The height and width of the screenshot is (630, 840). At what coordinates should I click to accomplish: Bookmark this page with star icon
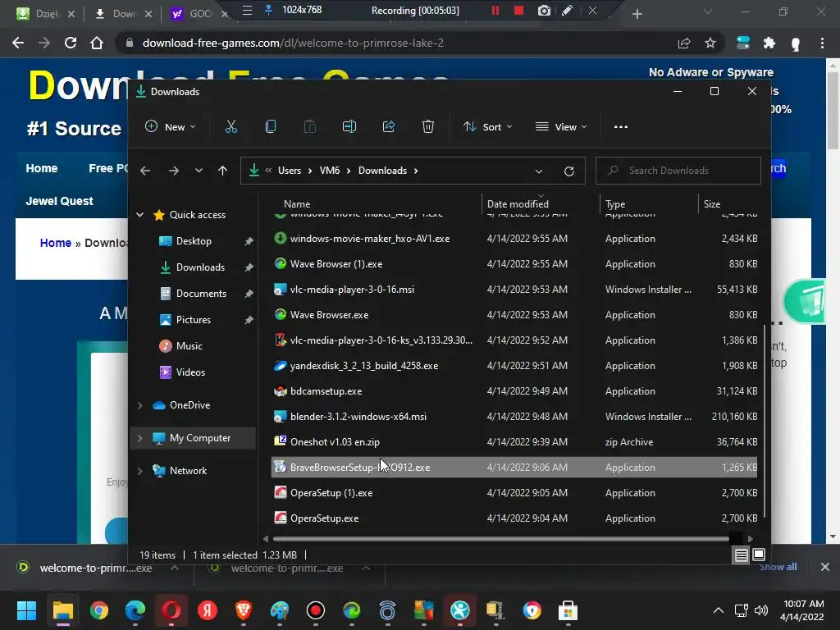pyautogui.click(x=710, y=43)
